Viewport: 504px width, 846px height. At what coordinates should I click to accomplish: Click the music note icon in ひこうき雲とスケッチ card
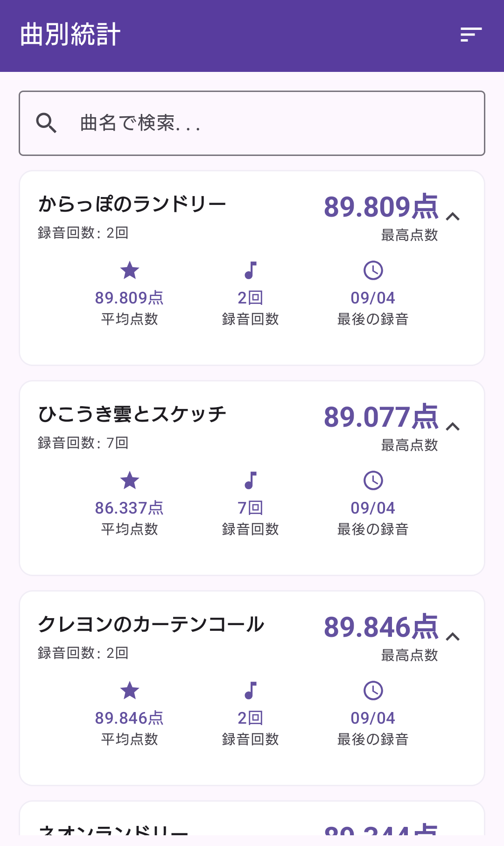[251, 480]
